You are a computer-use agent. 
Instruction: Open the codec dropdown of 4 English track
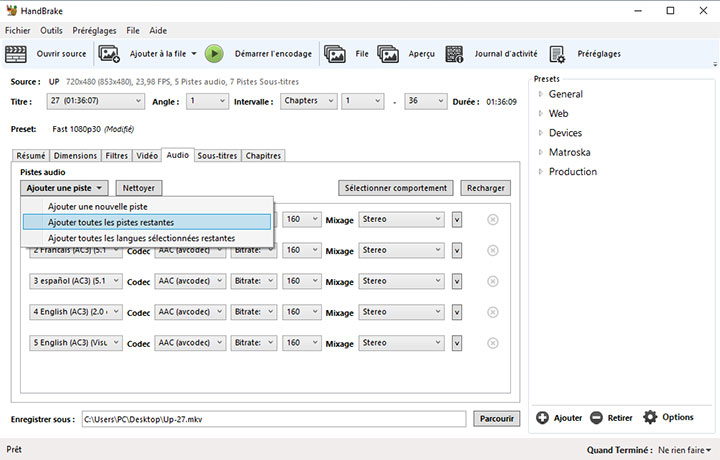190,312
